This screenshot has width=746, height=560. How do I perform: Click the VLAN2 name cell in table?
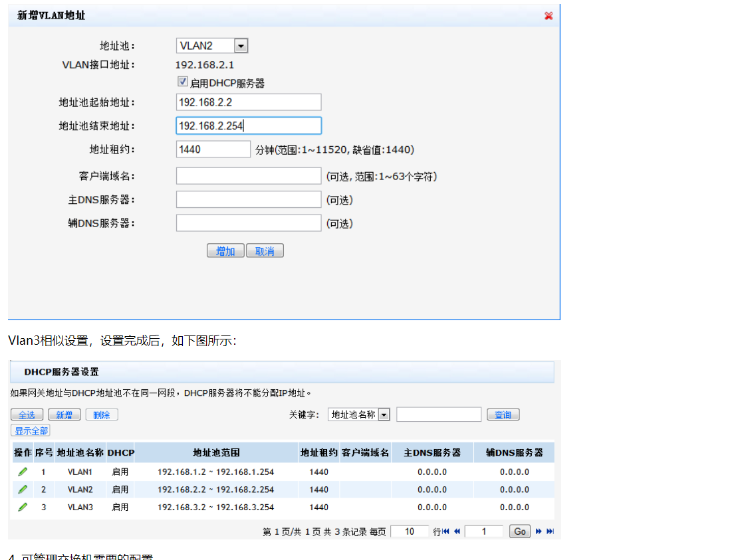(80, 490)
